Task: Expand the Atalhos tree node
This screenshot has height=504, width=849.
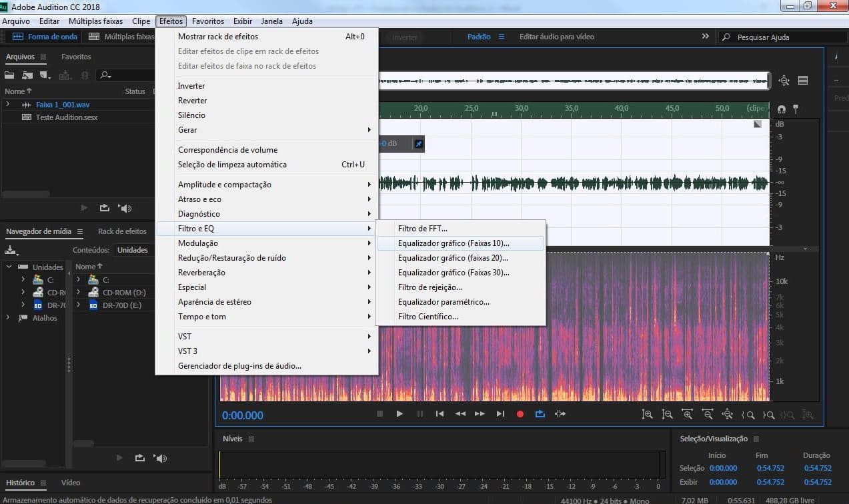Action: pos(9,318)
